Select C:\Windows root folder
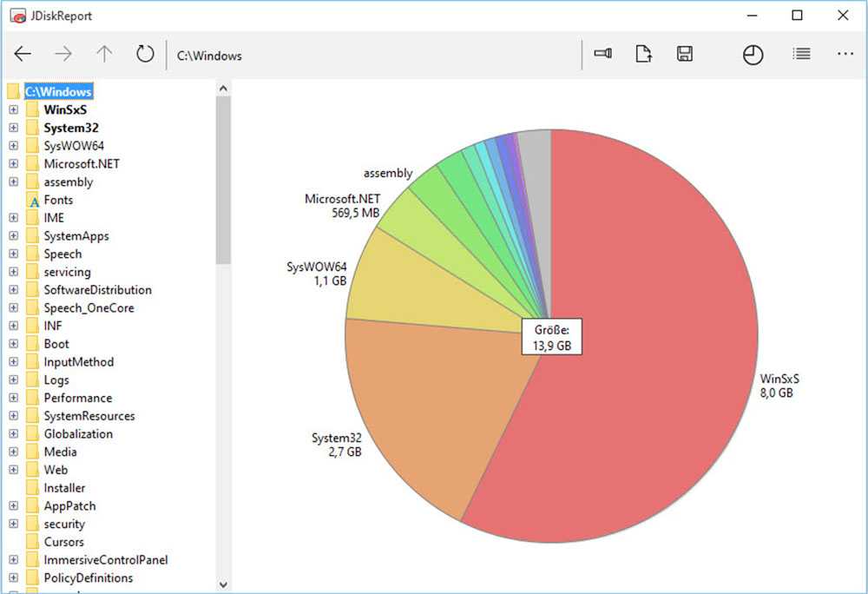Viewport: 868px width, 594px height. pos(58,91)
